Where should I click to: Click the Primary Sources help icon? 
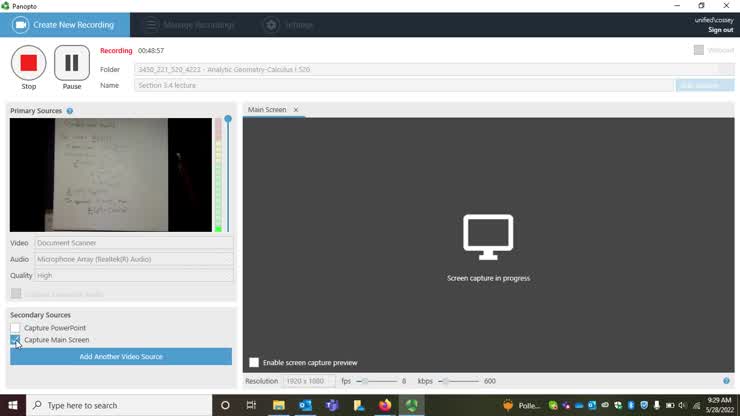[x=70, y=111]
